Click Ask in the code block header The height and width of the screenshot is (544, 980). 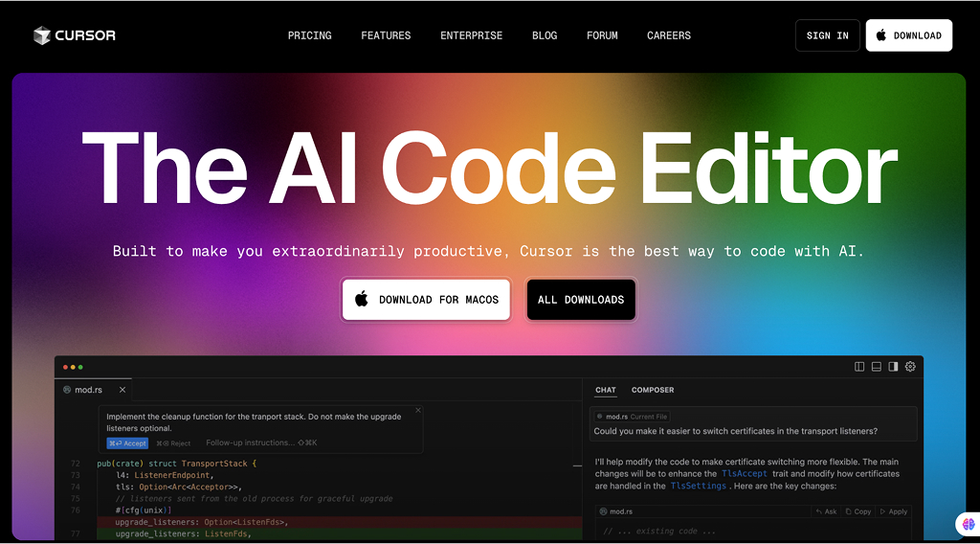826,511
